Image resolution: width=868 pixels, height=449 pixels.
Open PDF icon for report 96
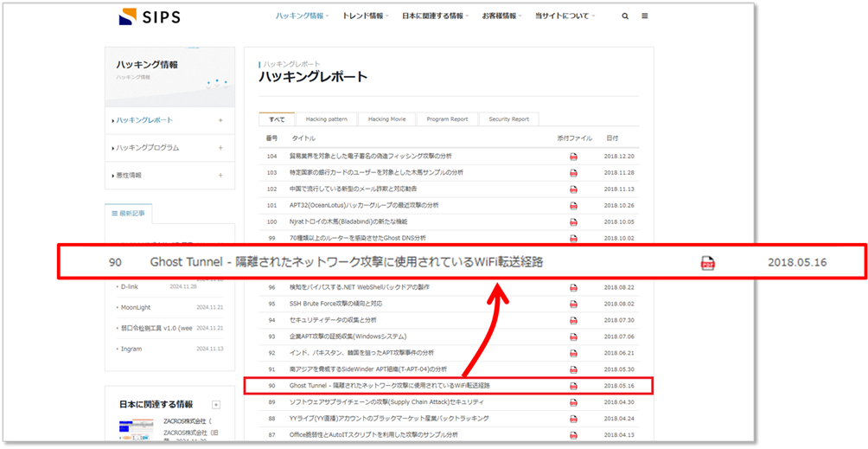(x=573, y=287)
